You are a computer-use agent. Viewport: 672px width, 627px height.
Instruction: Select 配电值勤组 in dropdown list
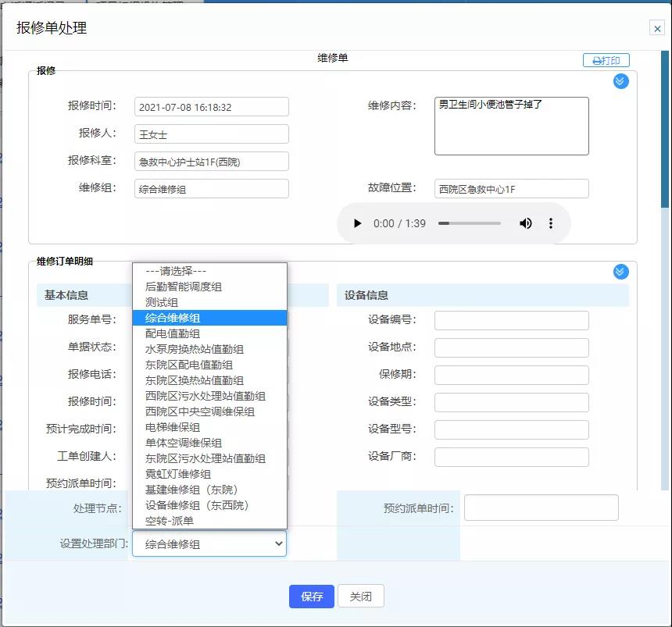(173, 333)
